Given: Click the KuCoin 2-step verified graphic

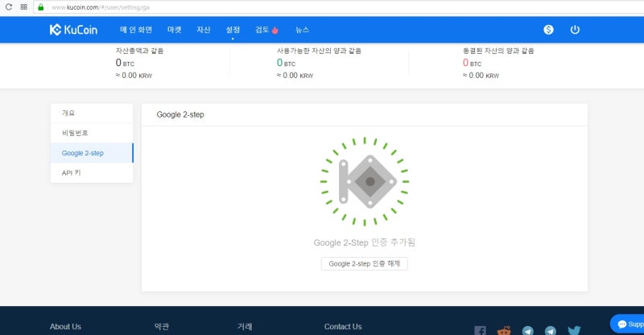Looking at the screenshot, I should (365, 181).
